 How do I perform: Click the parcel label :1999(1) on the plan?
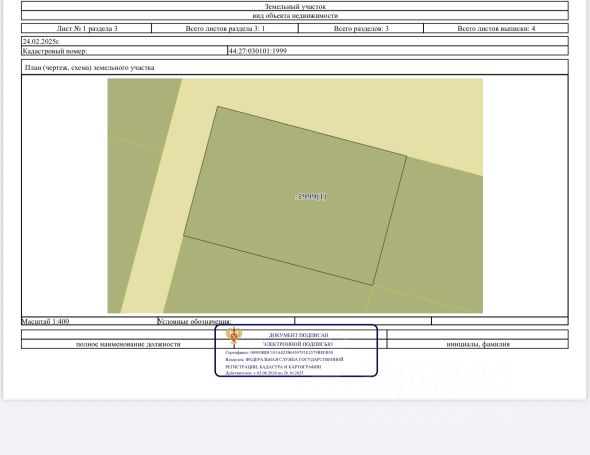click(311, 197)
